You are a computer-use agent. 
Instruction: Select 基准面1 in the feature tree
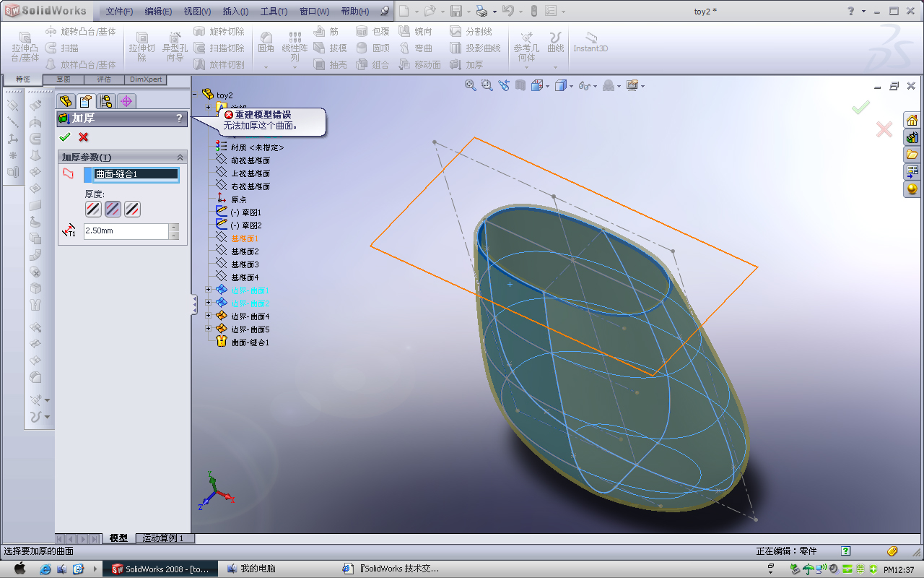coord(245,238)
